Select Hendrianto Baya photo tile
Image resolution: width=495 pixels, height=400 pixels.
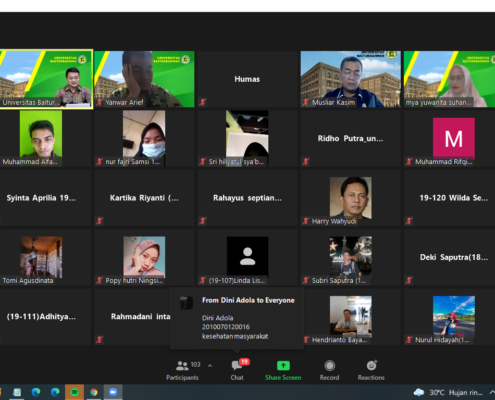pos(351,316)
